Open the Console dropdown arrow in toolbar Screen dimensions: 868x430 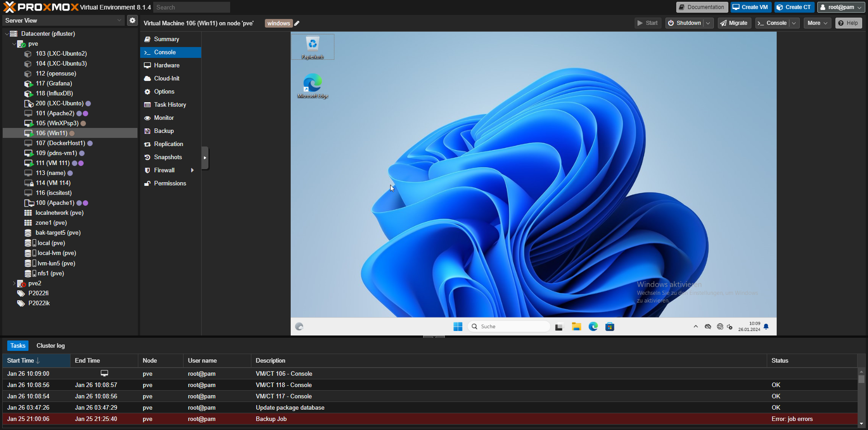pos(794,23)
